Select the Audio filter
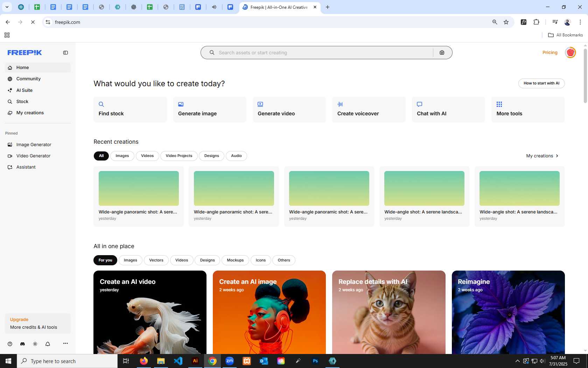Viewport: 588px width, 368px height. [236, 156]
